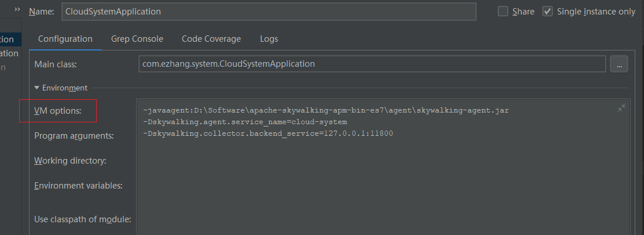Click the VM options label
Image resolution: width=644 pixels, height=235 pixels.
[58, 111]
